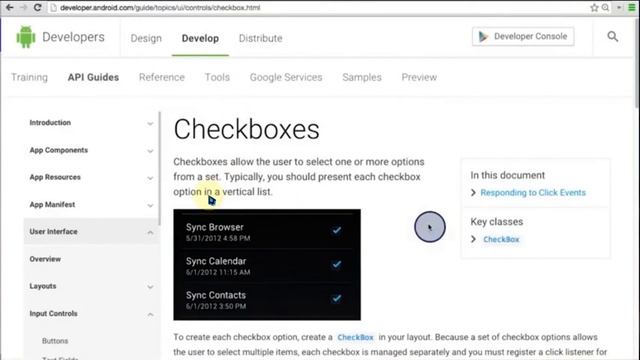Expand the App Resources chevron

pyautogui.click(x=150, y=178)
